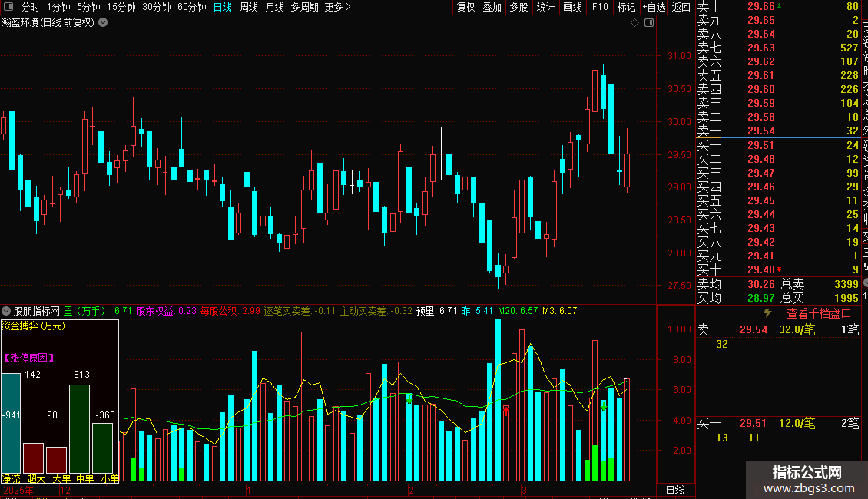Click 卖均 value 30.26
This screenshot has height=499, width=868.
[x=761, y=284]
